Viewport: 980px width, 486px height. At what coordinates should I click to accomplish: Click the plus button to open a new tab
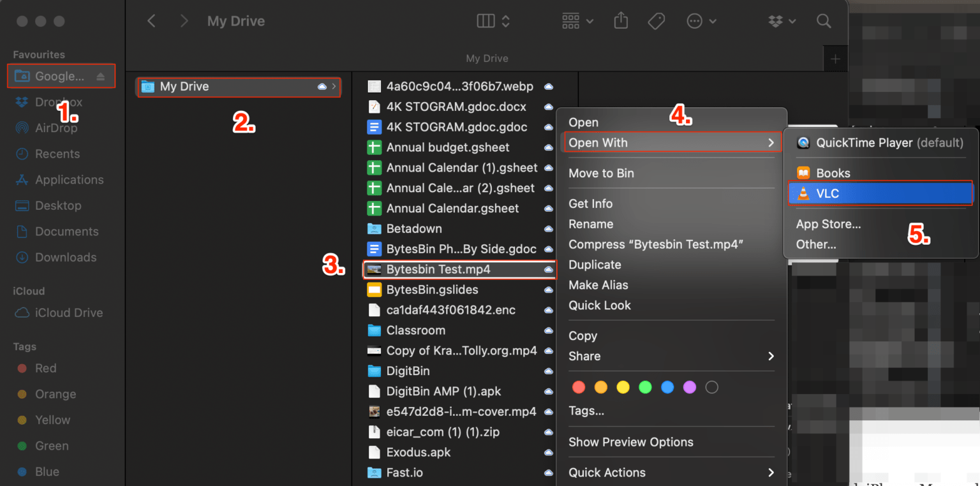tap(835, 58)
